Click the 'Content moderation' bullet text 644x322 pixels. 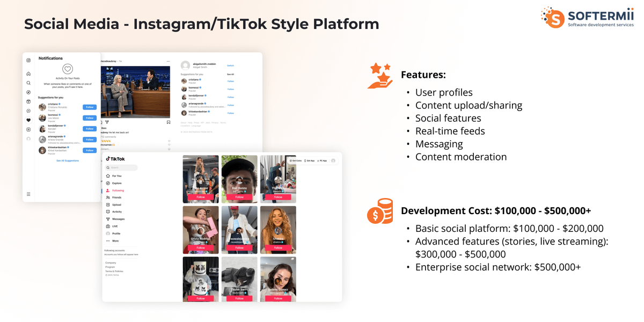coord(461,157)
